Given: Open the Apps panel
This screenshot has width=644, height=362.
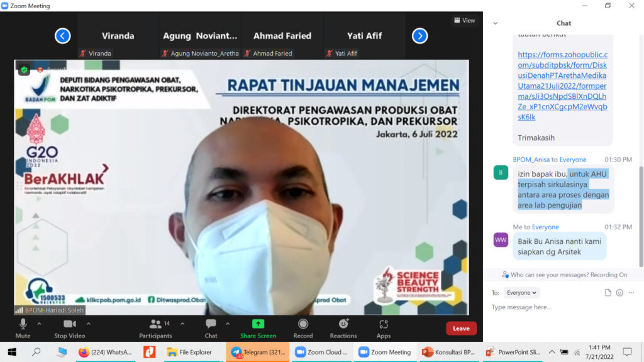Looking at the screenshot, I should tap(384, 324).
